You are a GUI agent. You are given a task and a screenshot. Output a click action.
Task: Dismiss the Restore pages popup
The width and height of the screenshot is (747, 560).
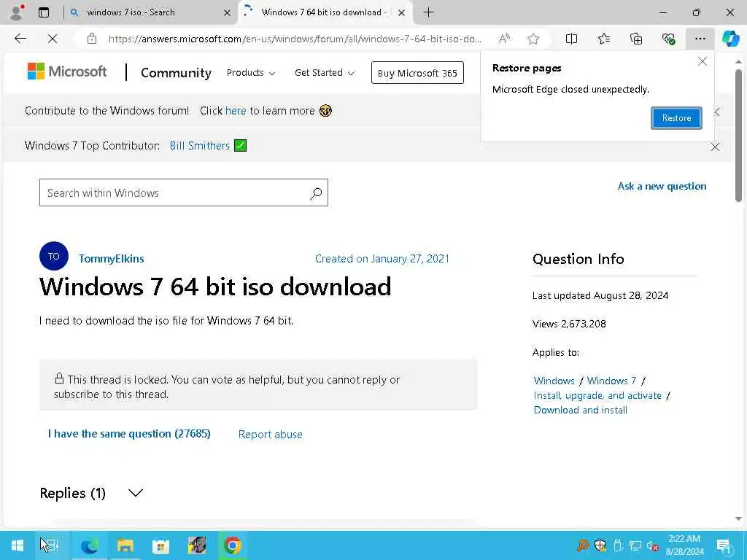(703, 61)
